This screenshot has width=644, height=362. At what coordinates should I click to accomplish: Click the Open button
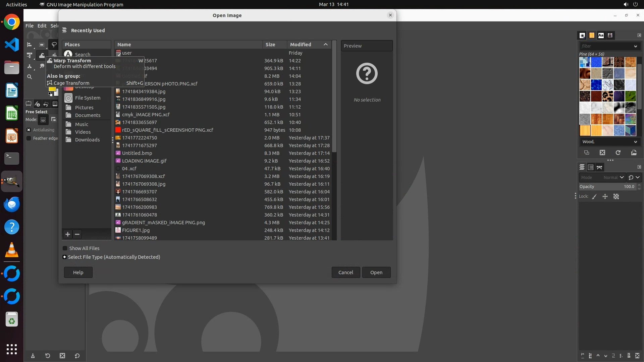coord(376,273)
